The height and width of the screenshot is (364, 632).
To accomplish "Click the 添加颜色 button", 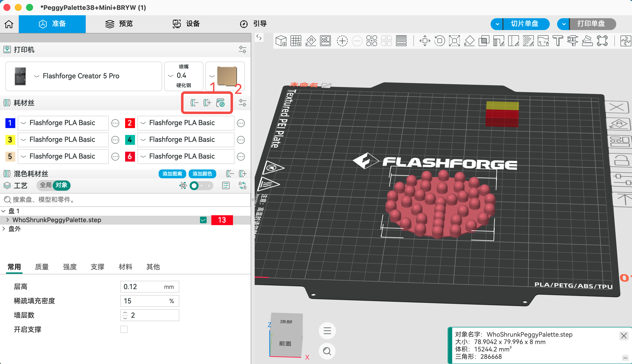I will [x=202, y=174].
